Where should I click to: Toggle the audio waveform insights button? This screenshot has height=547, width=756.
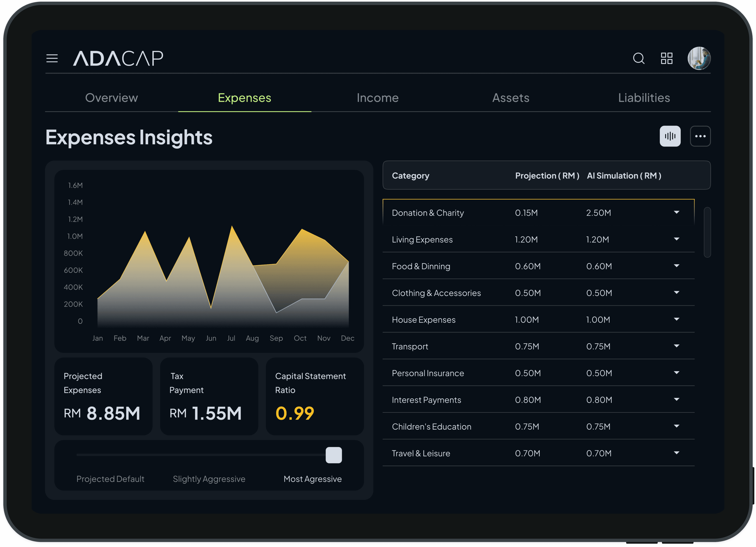tap(670, 136)
